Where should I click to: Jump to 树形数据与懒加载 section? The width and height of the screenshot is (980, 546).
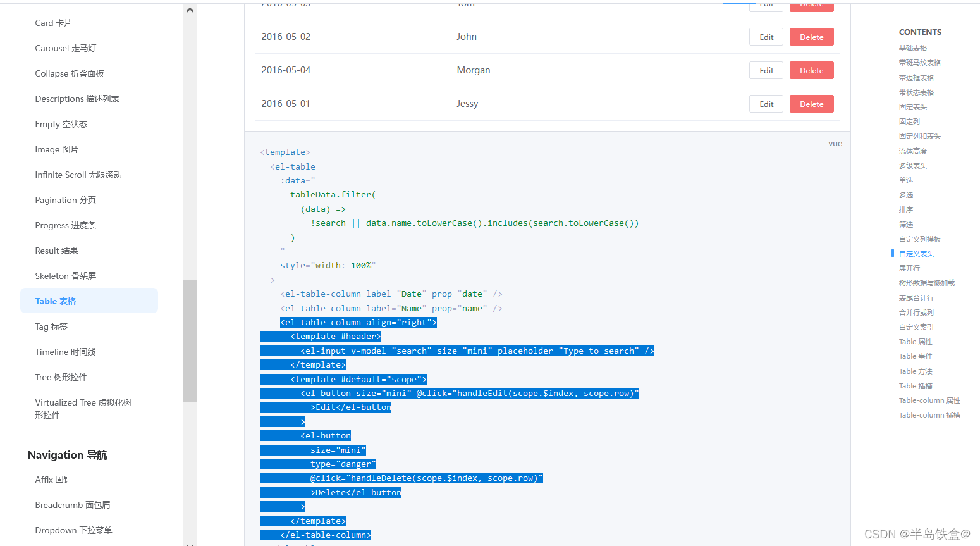click(x=927, y=283)
